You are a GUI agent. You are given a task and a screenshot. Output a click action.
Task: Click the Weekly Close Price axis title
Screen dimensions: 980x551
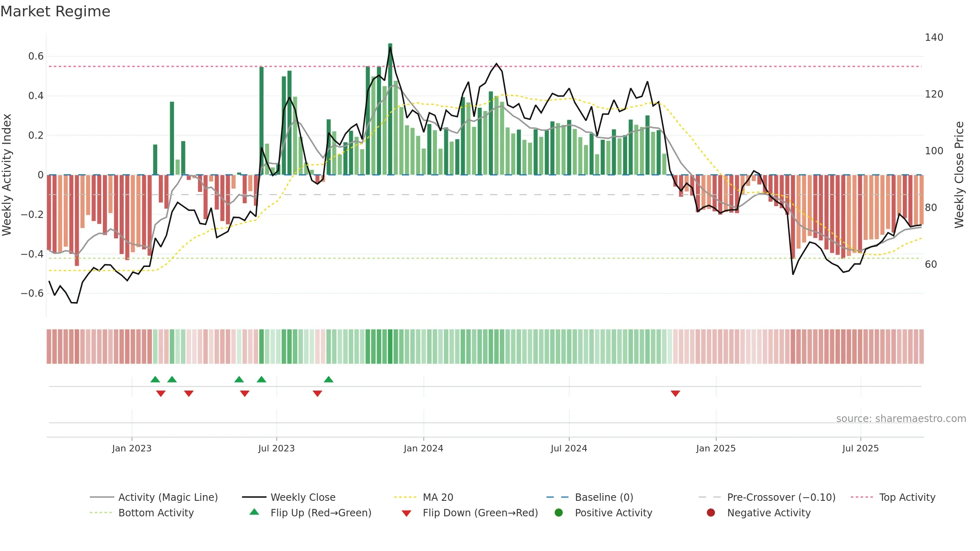tap(959, 175)
